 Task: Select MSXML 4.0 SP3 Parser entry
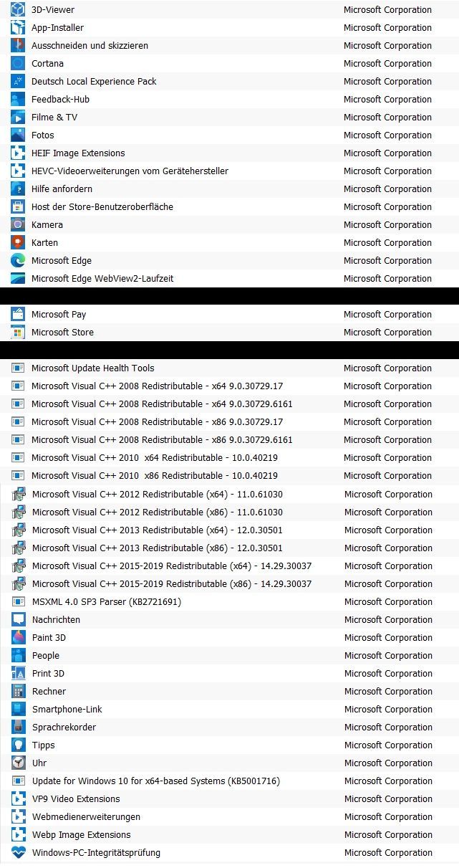tap(229, 601)
